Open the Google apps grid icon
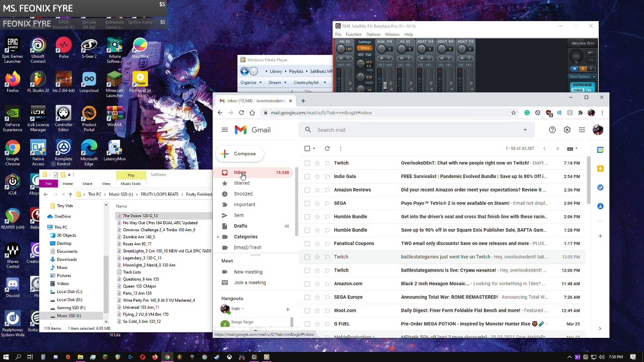Image resolution: width=644 pixels, height=362 pixels. (x=582, y=130)
